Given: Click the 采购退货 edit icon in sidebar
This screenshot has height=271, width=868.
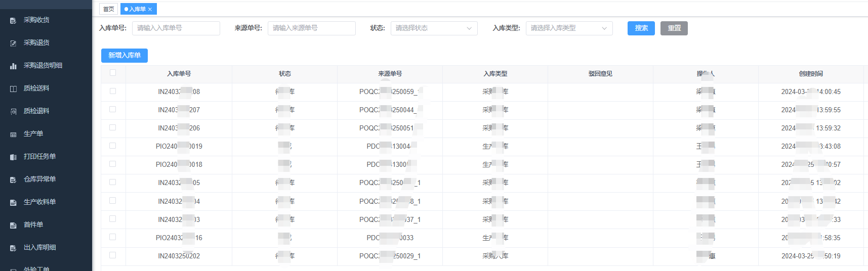Looking at the screenshot, I should (13, 43).
